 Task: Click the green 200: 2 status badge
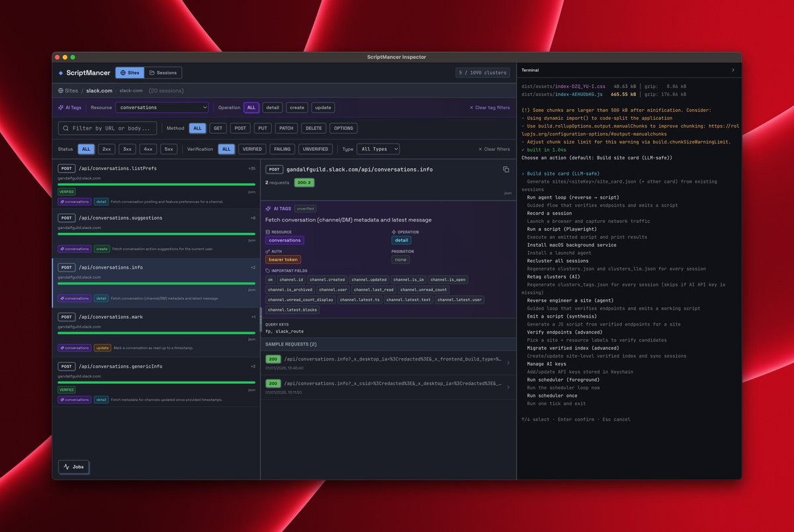(303, 182)
